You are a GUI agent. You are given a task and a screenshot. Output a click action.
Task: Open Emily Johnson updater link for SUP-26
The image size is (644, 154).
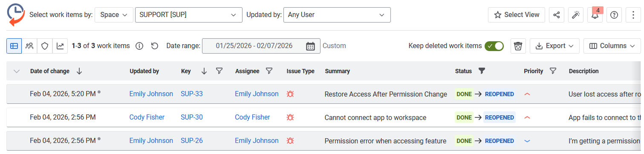point(151,140)
